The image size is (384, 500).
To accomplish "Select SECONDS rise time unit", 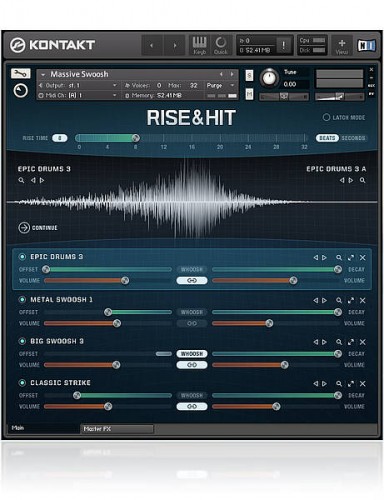I will pos(353,138).
